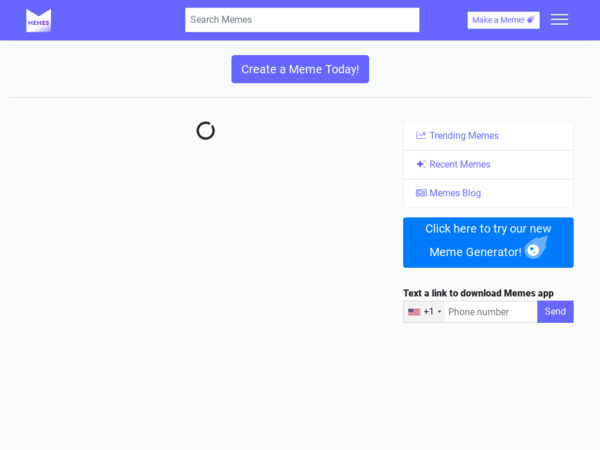Click the mascot icon in Meme Generator banner
The width and height of the screenshot is (600, 450).
point(537,249)
